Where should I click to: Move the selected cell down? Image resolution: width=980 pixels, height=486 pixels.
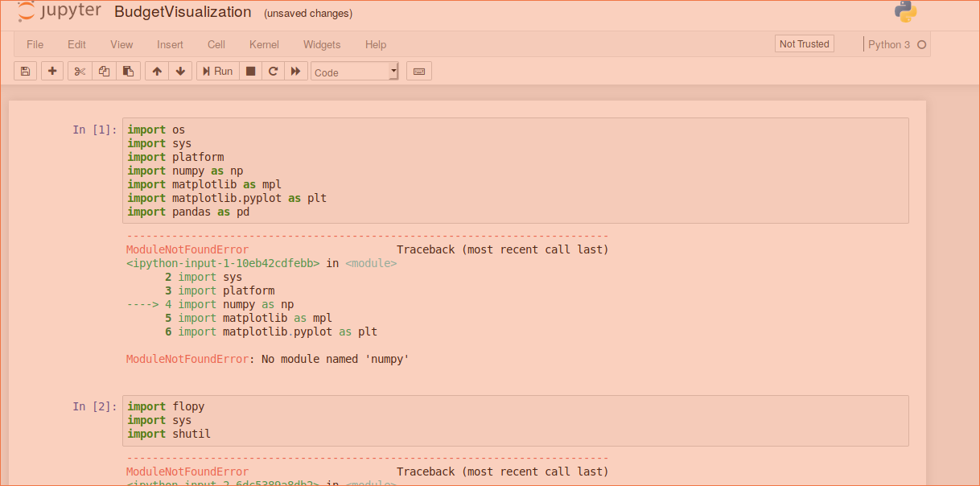point(180,71)
